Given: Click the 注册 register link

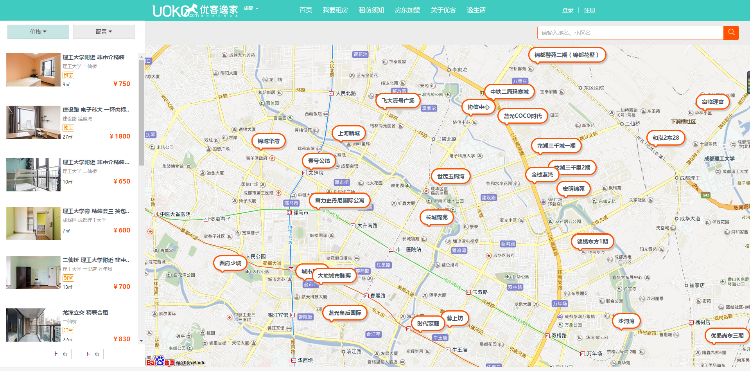Looking at the screenshot, I should click(x=590, y=11).
